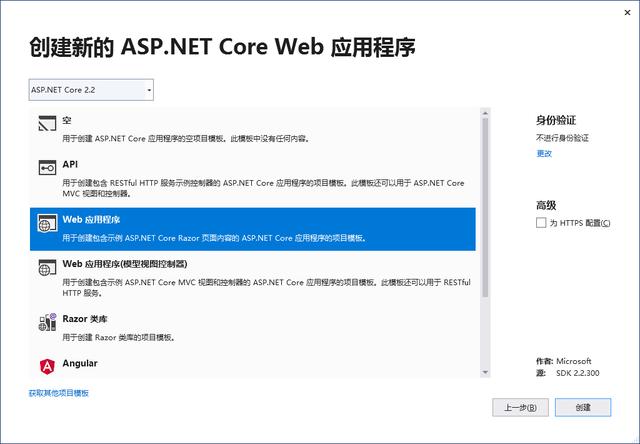Viewport: 640px width, 444px height.
Task: Click the template list scroll down arrow
Action: coord(485,372)
